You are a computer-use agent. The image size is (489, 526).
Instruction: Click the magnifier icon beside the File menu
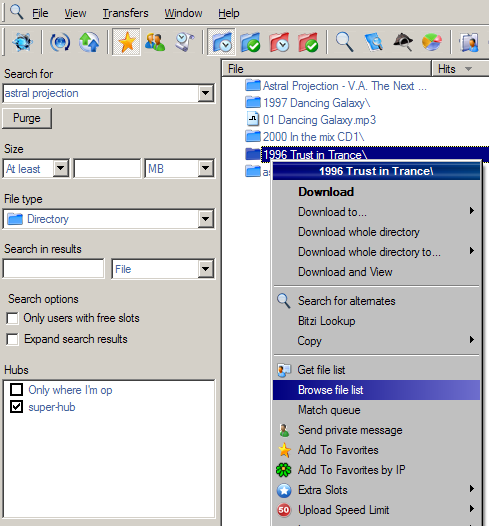(16, 12)
